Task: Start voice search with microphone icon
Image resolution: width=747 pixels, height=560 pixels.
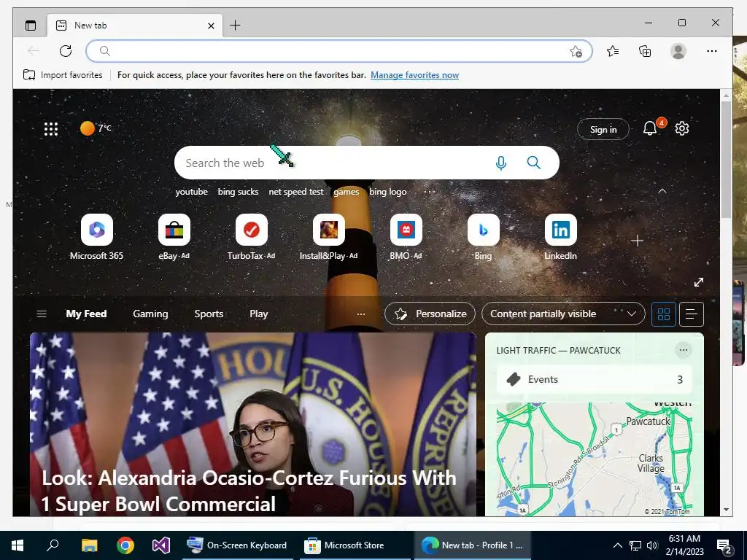Action: click(x=500, y=163)
